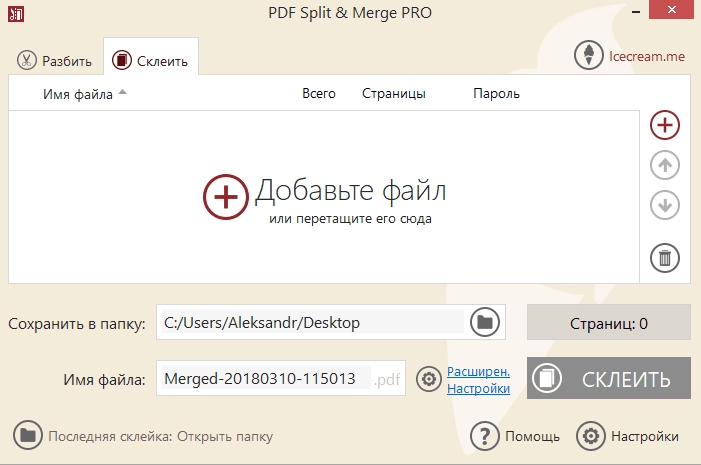Browse for output folder via folder icon
Image resolution: width=701 pixels, height=465 pixels.
point(485,322)
